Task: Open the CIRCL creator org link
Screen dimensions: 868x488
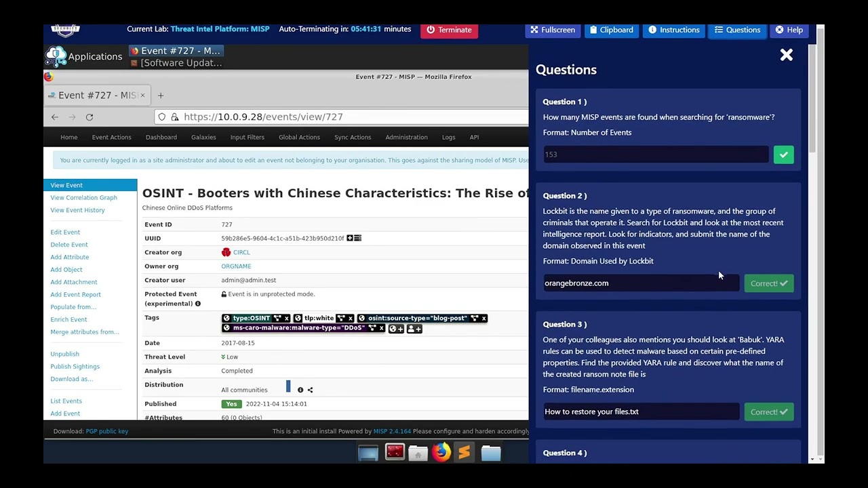Action: (241, 252)
